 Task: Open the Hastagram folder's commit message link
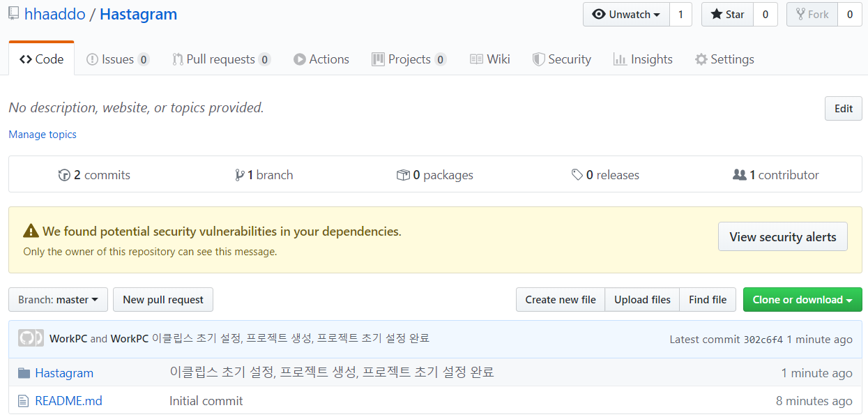(332, 372)
